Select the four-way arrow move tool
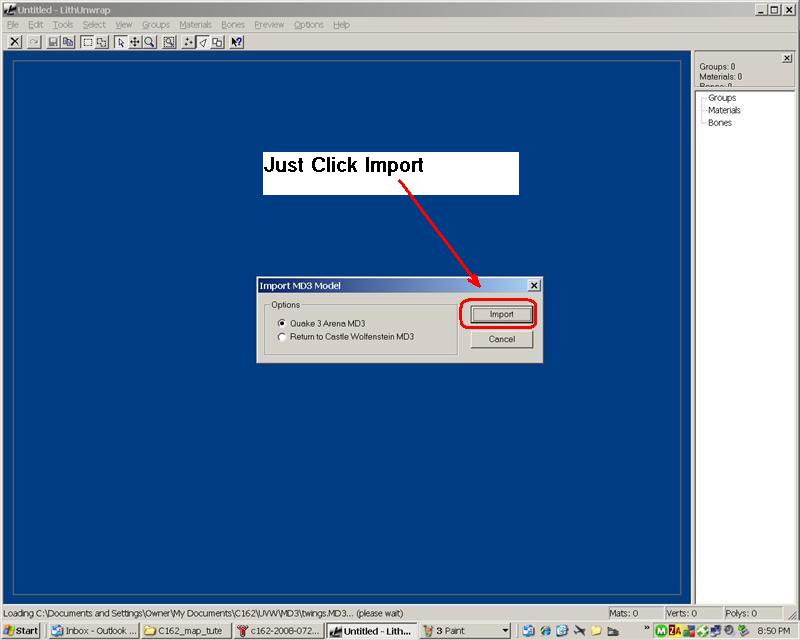 pos(135,42)
